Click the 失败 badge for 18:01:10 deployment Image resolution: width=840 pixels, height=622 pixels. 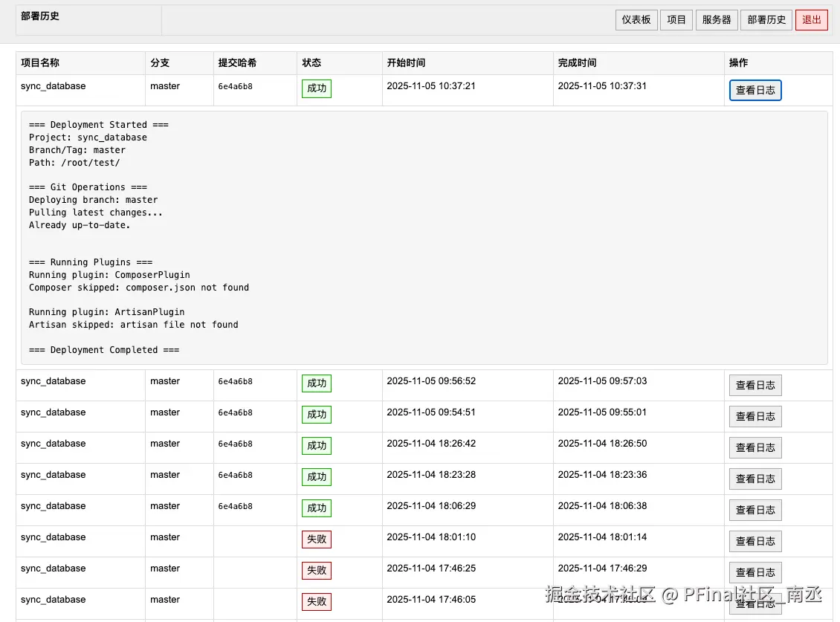tap(317, 540)
